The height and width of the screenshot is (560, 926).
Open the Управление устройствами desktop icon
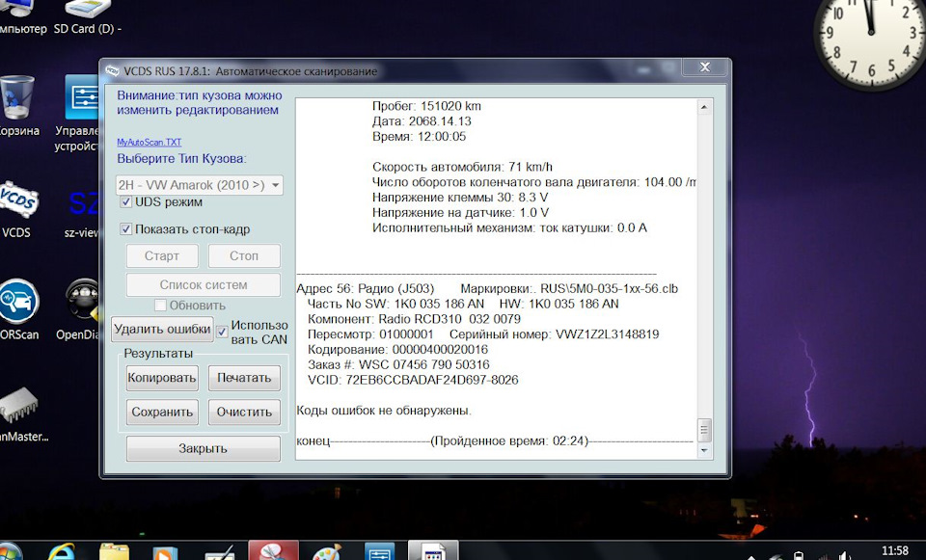[81, 97]
